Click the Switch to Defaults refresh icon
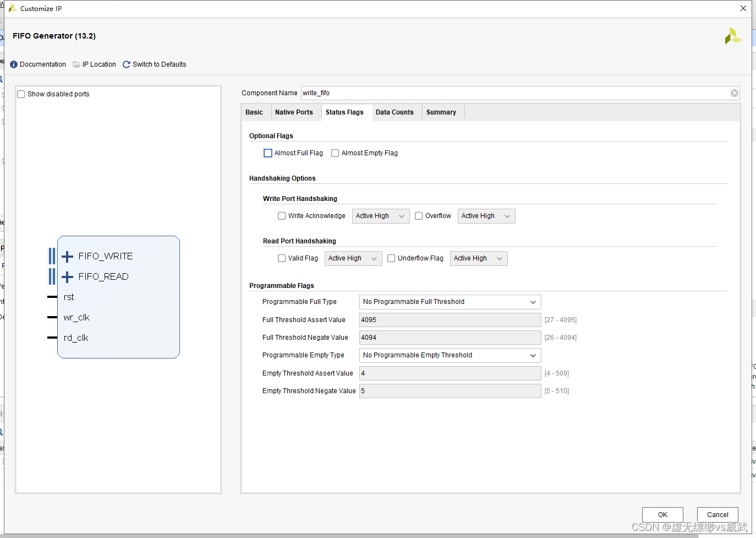The width and height of the screenshot is (756, 538). 127,64
